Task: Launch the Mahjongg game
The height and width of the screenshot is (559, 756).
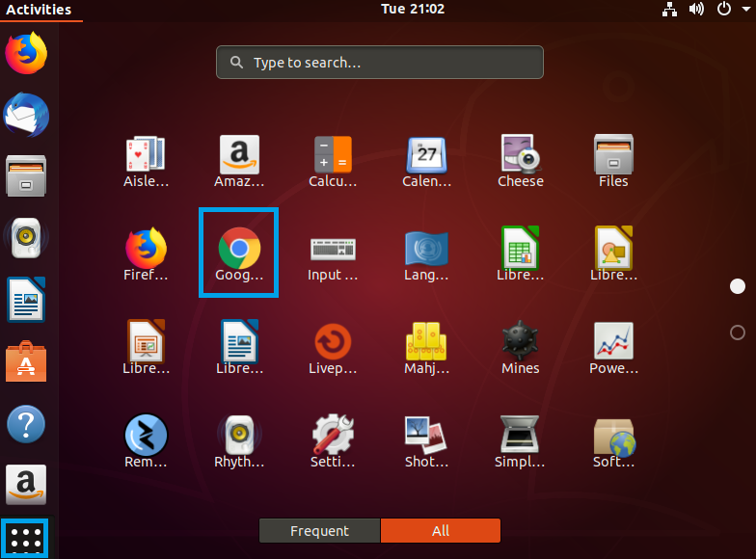Action: (x=426, y=347)
